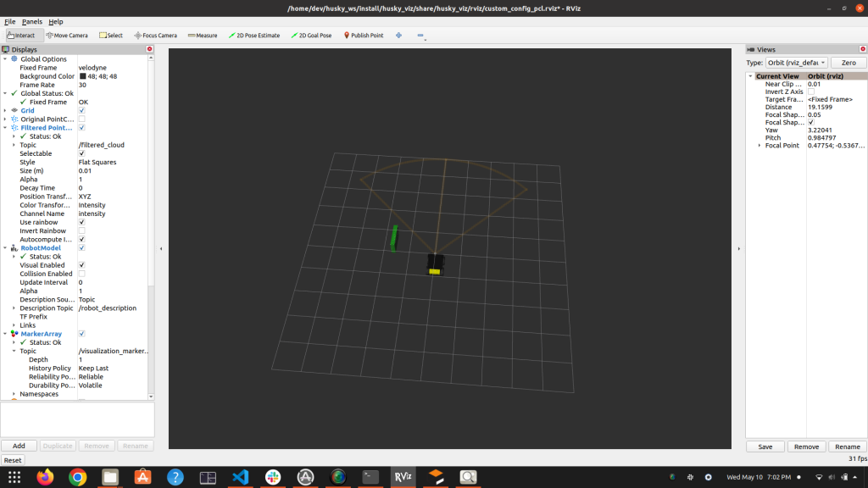Viewport: 868px width, 488px height.
Task: Click the Add display button
Action: pyautogui.click(x=19, y=446)
